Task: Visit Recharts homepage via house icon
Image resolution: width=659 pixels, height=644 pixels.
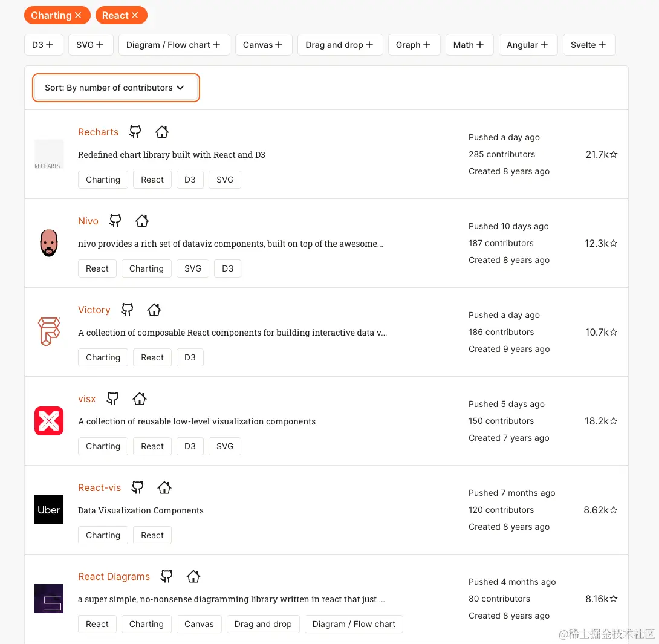Action: 161,132
